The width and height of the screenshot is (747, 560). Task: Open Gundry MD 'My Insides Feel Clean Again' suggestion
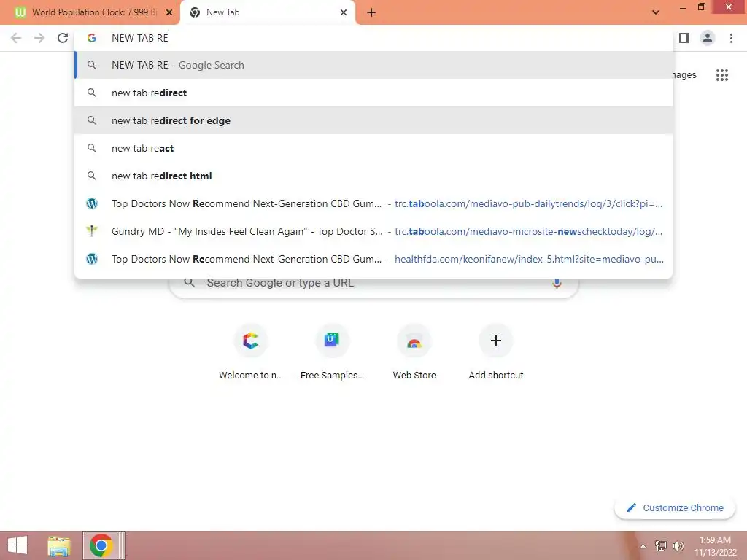373,231
